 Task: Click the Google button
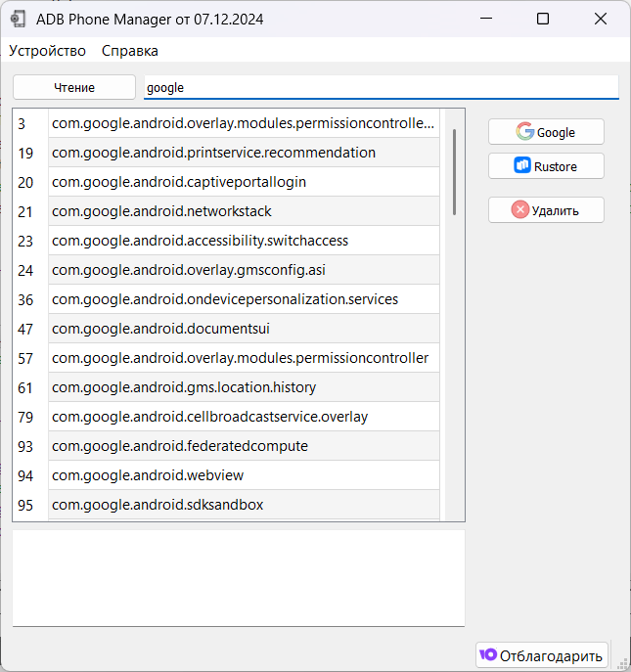(546, 132)
